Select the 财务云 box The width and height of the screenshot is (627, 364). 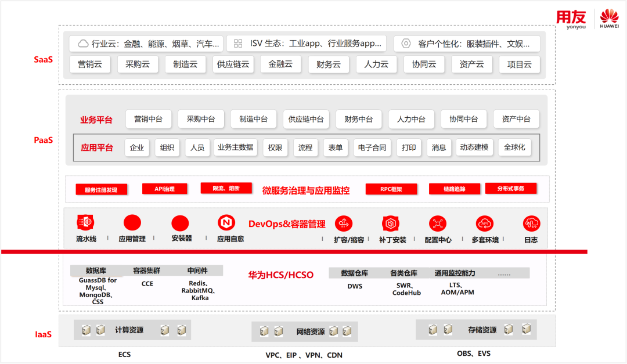(x=329, y=64)
